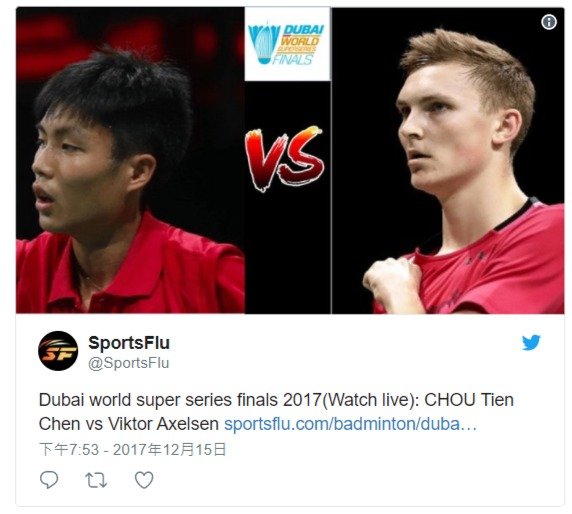The height and width of the screenshot is (514, 572).
Task: Click the 'CHOU Tien' text in the tweet
Action: tap(469, 400)
